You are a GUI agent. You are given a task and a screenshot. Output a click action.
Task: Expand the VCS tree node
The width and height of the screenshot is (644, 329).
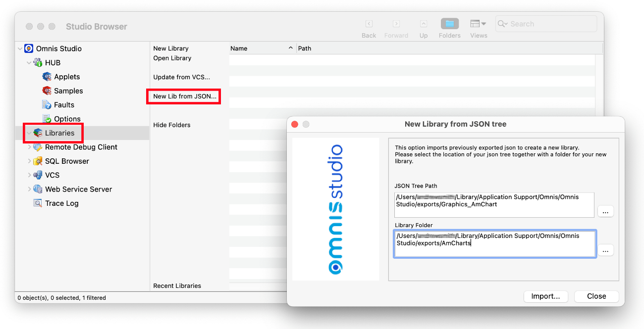click(x=29, y=175)
